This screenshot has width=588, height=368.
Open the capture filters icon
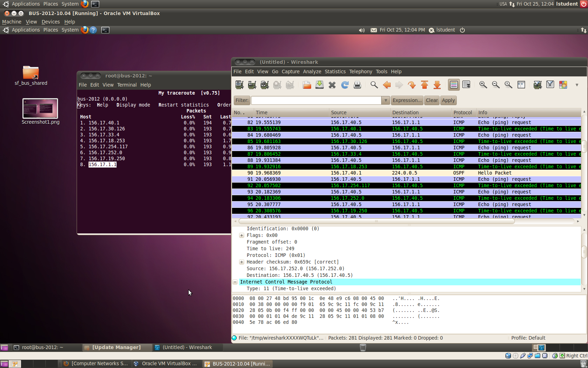coord(538,85)
